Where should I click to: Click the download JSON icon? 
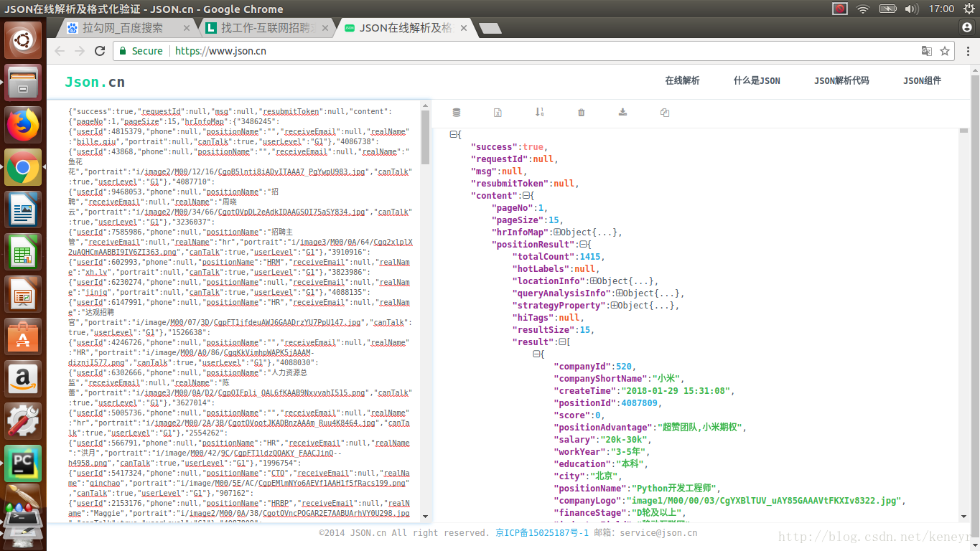click(x=623, y=113)
